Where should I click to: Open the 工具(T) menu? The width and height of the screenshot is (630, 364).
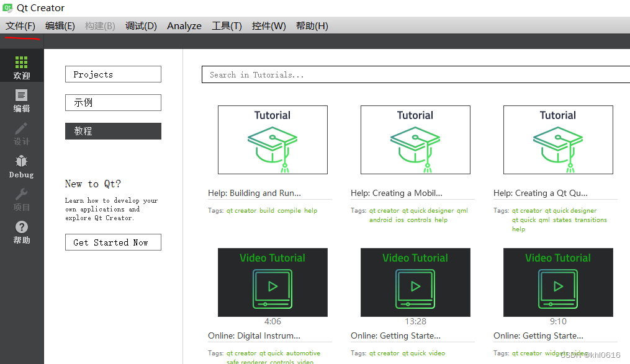(x=227, y=25)
